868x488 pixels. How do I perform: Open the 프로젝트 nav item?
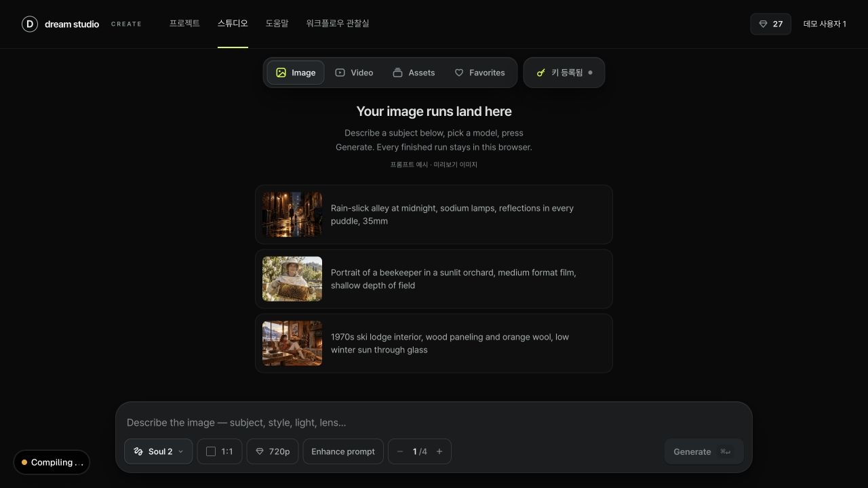[x=184, y=23]
